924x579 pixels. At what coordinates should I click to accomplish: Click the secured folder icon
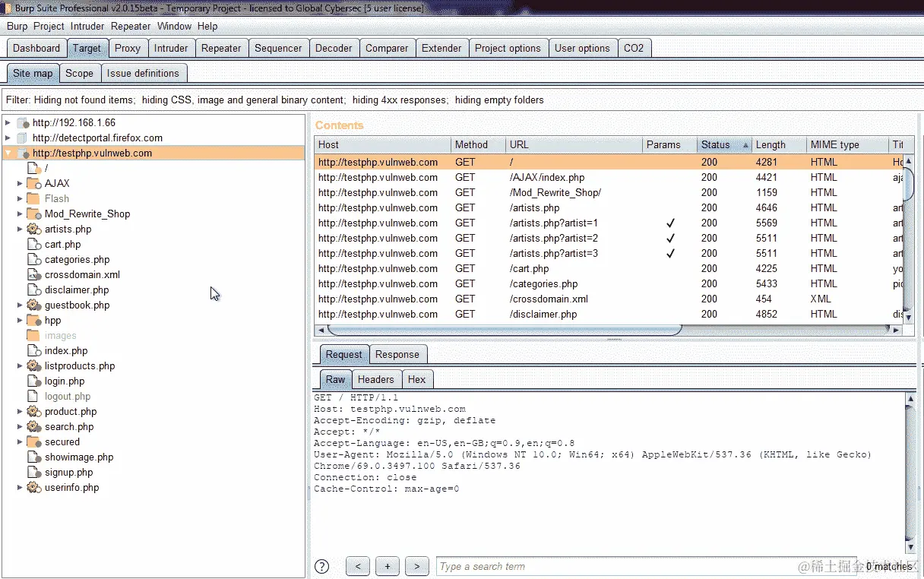coord(33,441)
